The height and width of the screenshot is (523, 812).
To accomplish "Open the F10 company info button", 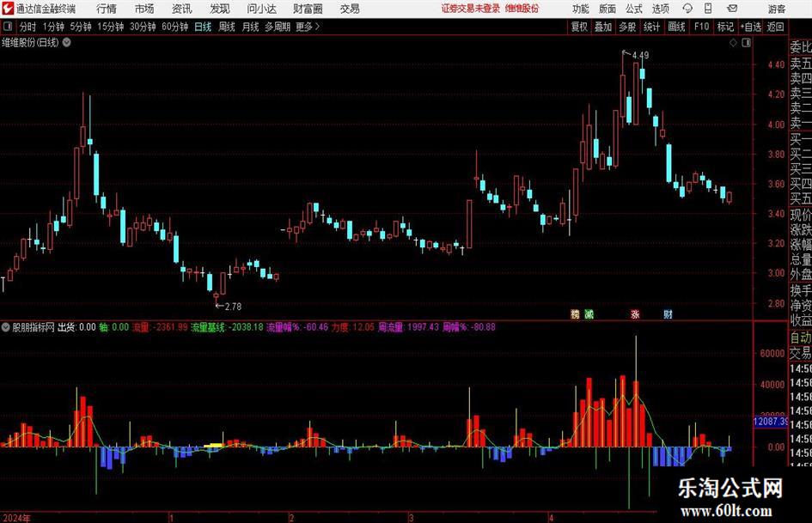I will point(702,27).
